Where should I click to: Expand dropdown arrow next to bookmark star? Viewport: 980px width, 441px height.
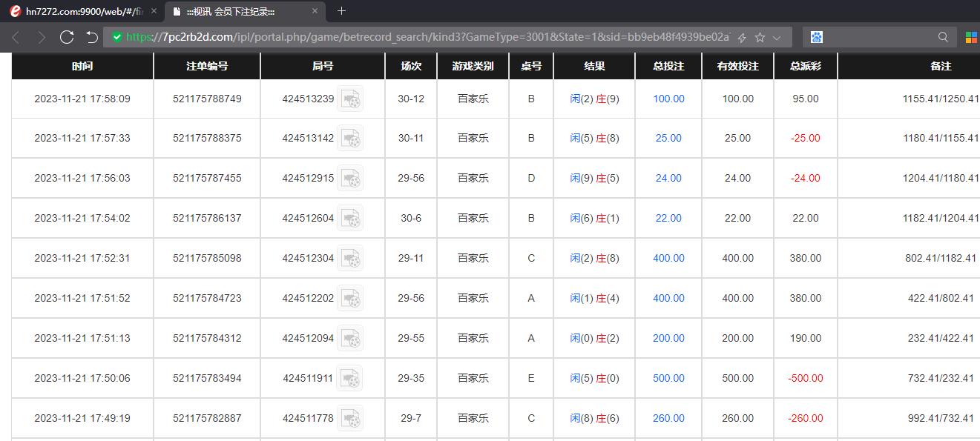[x=777, y=37]
